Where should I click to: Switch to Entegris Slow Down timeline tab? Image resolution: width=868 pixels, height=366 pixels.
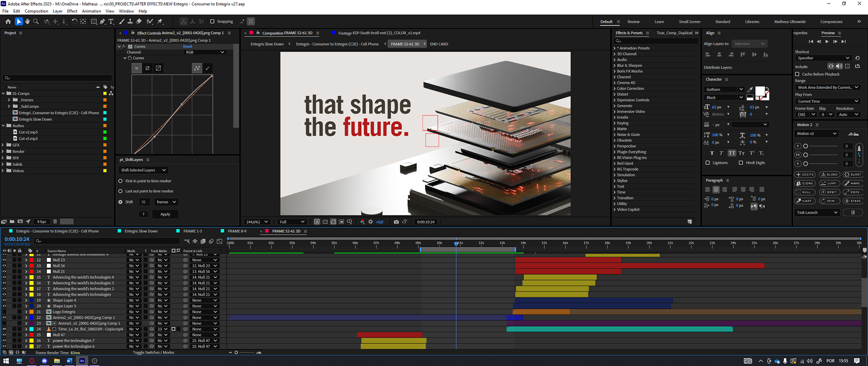[x=141, y=231]
